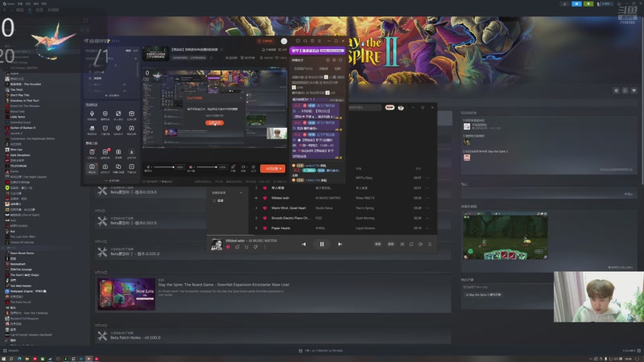Click highlighted tool icon in bottom row
This screenshot has width=644, height=362.
92,167
